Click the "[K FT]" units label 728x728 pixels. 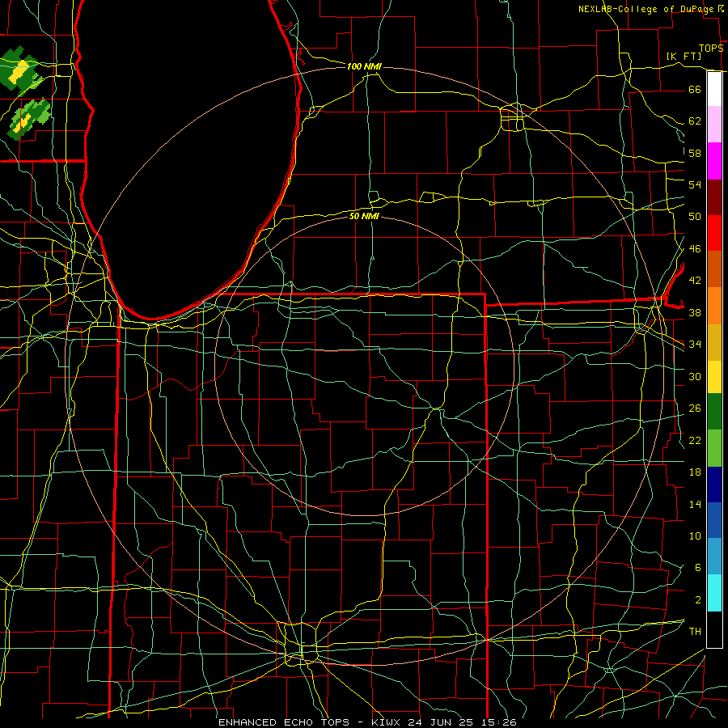tap(684, 56)
